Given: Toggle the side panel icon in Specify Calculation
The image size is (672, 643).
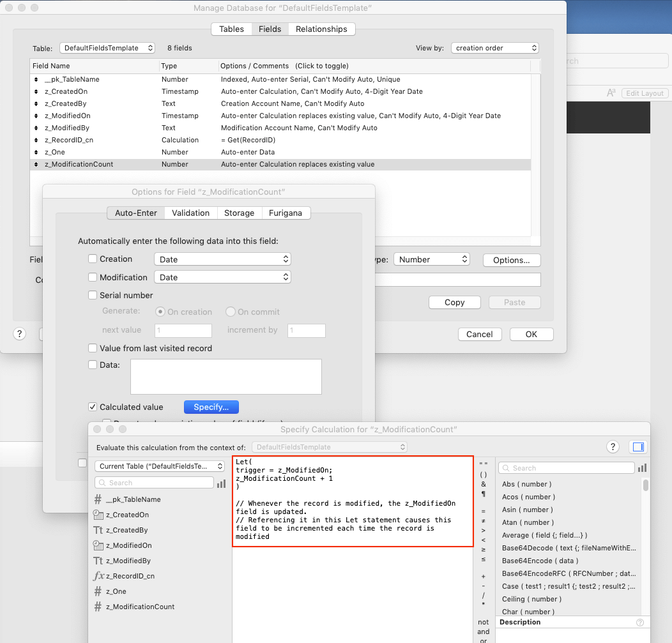Looking at the screenshot, I should point(638,447).
